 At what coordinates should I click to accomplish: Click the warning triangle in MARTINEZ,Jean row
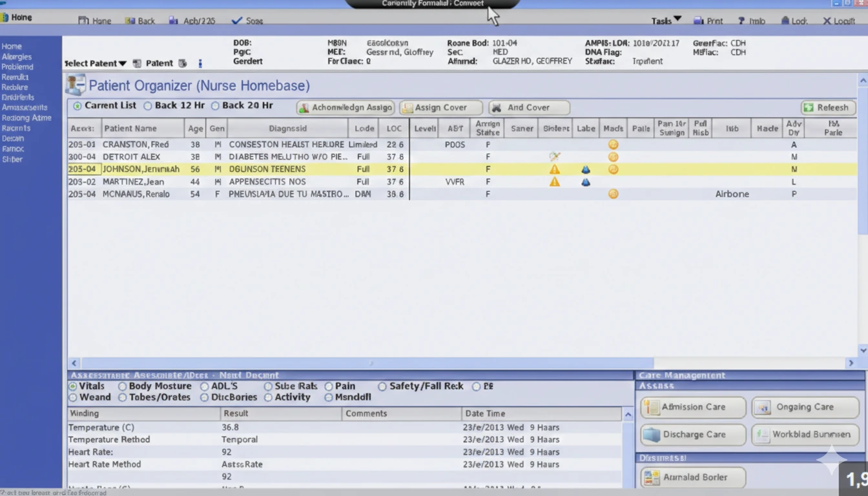tap(553, 181)
